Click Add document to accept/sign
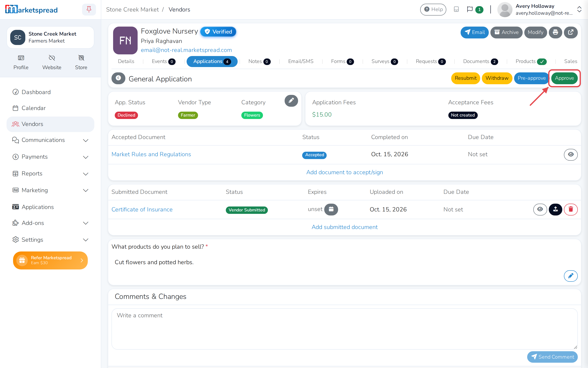The width and height of the screenshot is (588, 368). [x=345, y=172]
